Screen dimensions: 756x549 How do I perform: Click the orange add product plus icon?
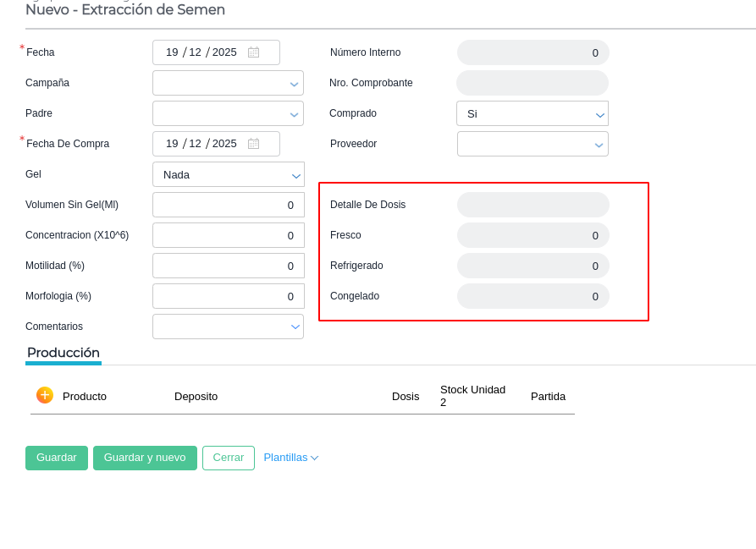45,395
